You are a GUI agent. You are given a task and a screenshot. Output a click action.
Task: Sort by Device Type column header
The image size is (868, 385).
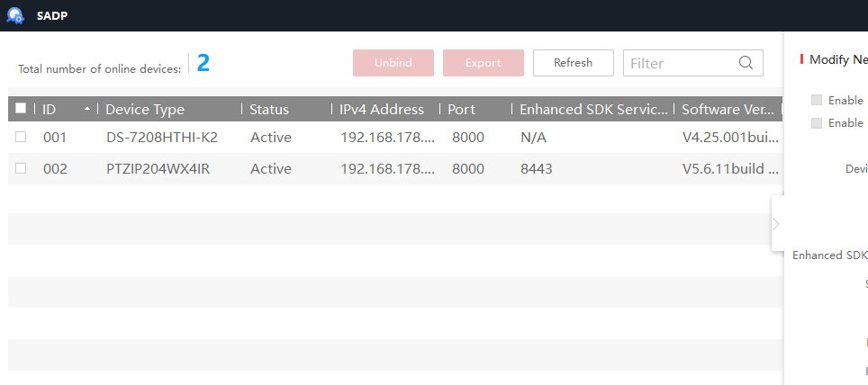point(145,110)
